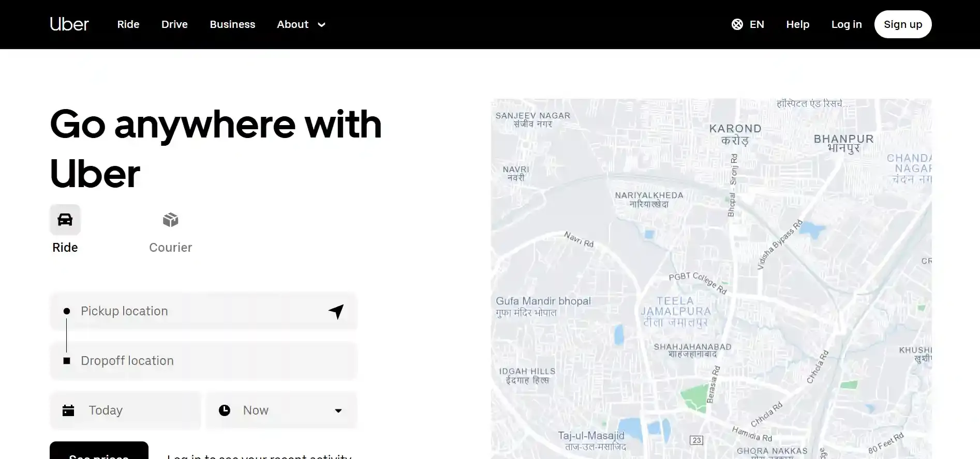Select the Ride car icon
The image size is (980, 459).
tap(65, 220)
